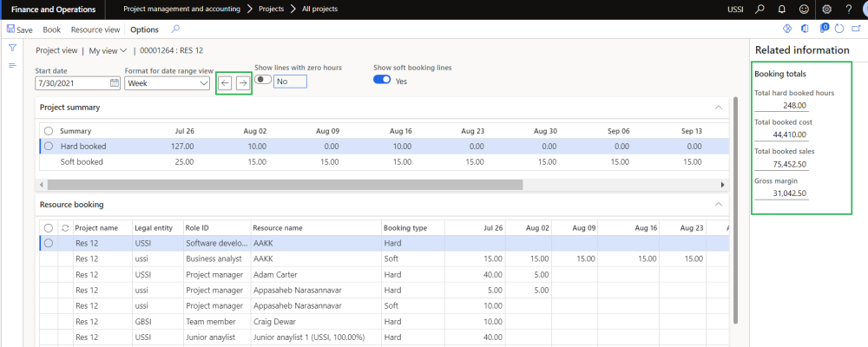Click the Project summary horizontal scrollbar

pyautogui.click(x=285, y=185)
